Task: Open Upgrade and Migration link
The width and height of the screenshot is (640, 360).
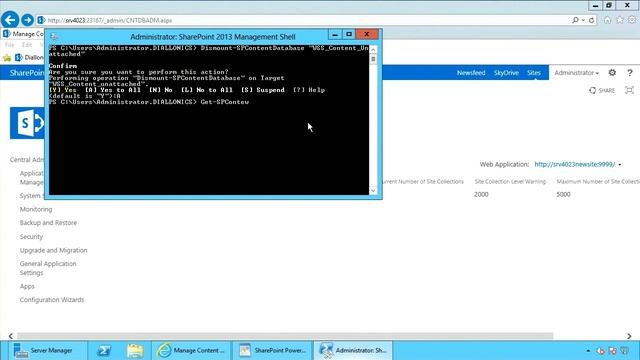Action: pos(53,250)
